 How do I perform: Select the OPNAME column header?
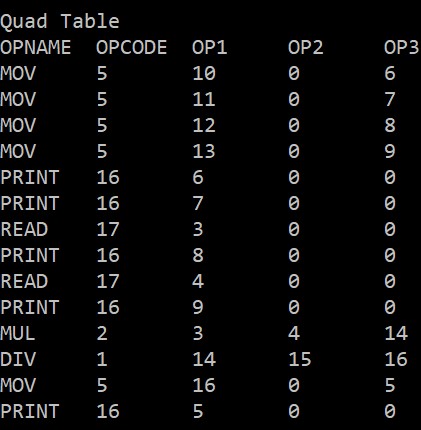(35, 47)
